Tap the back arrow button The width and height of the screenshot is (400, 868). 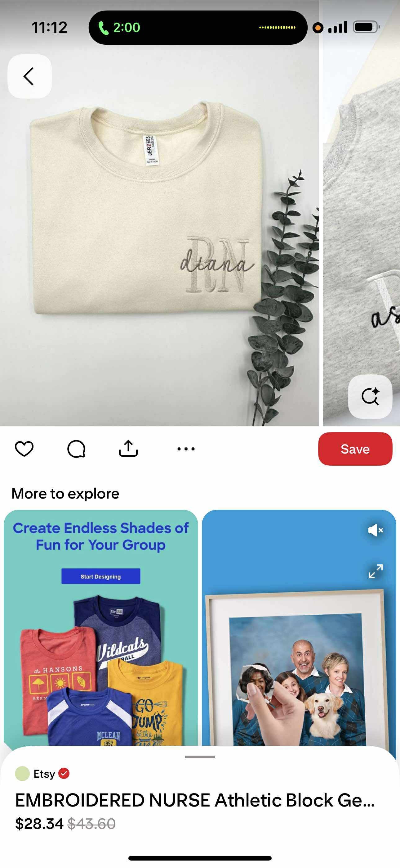click(30, 76)
